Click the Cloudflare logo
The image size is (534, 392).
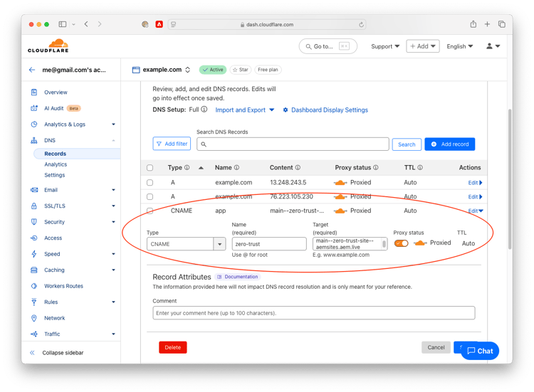coord(48,46)
